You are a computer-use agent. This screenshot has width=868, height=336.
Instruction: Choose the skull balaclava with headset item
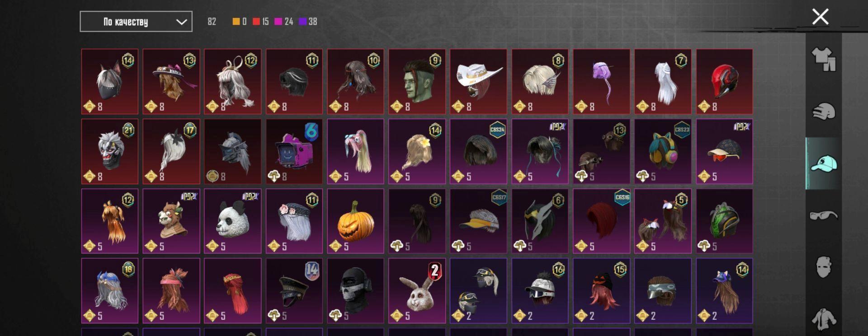coord(355,291)
